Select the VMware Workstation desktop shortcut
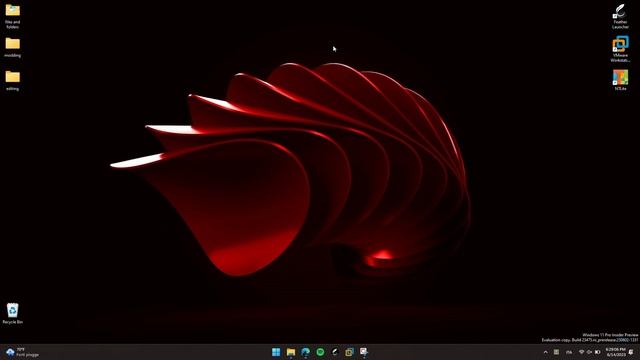This screenshot has width=640, height=360. (620, 49)
